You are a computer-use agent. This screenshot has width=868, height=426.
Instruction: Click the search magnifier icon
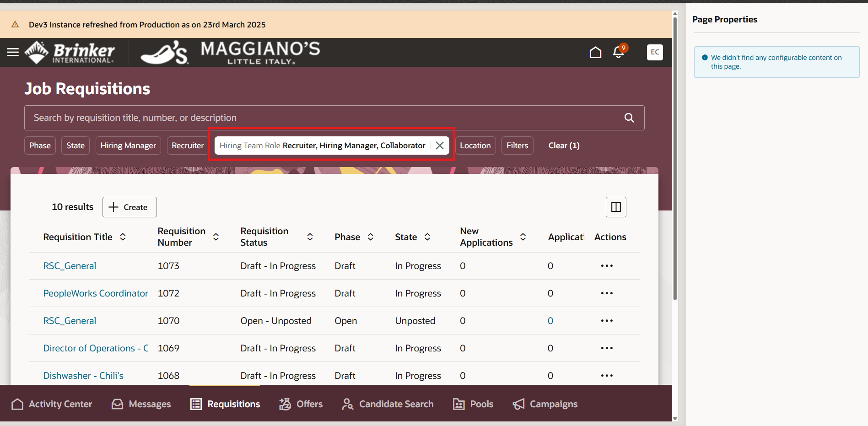[x=629, y=118]
